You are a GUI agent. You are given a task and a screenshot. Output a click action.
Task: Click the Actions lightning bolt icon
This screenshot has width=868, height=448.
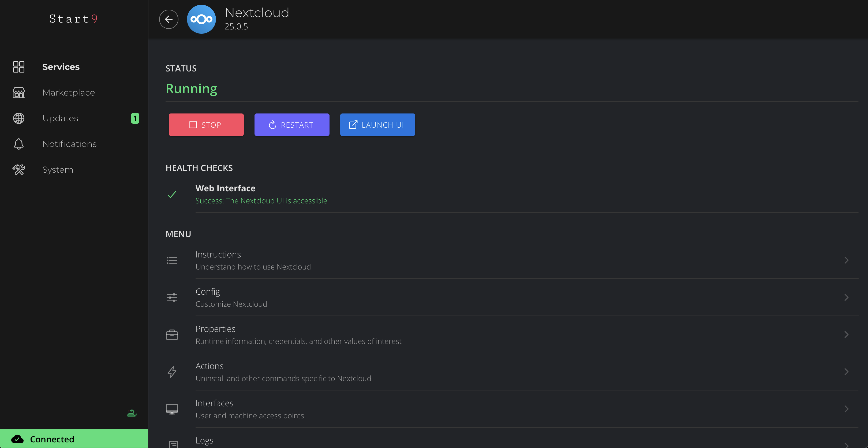coord(172,372)
